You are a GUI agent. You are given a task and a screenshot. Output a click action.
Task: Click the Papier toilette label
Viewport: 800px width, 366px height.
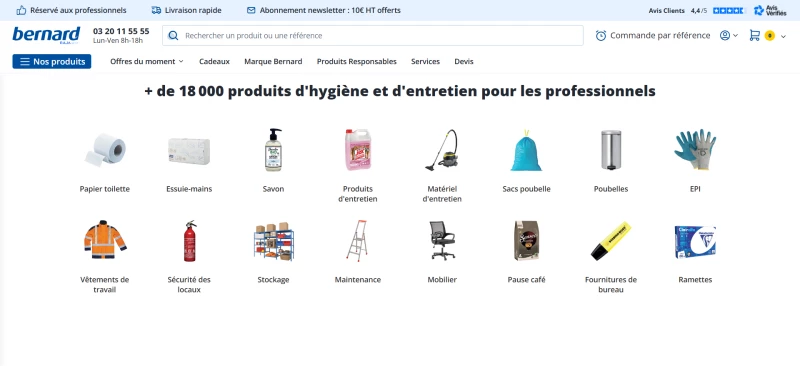click(x=105, y=189)
